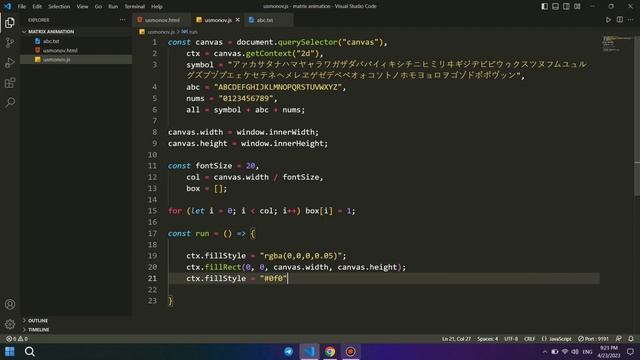Viewport: 640px width, 360px height.
Task: Open Windows taskbar search
Action: coord(29,351)
